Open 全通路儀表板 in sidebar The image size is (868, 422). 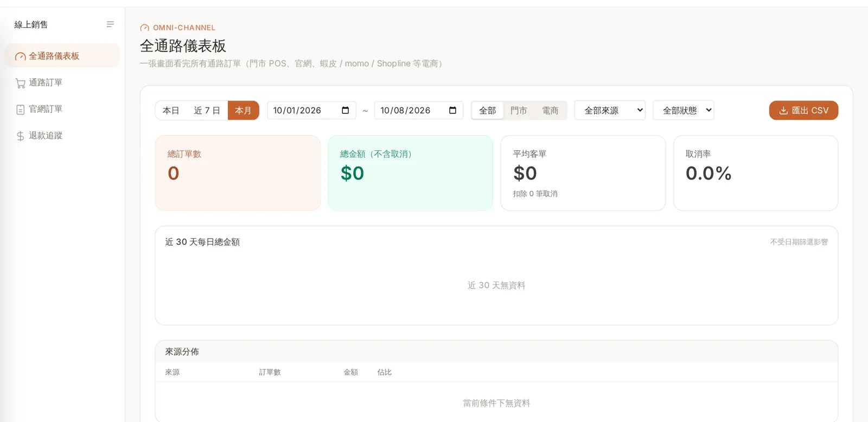click(62, 56)
